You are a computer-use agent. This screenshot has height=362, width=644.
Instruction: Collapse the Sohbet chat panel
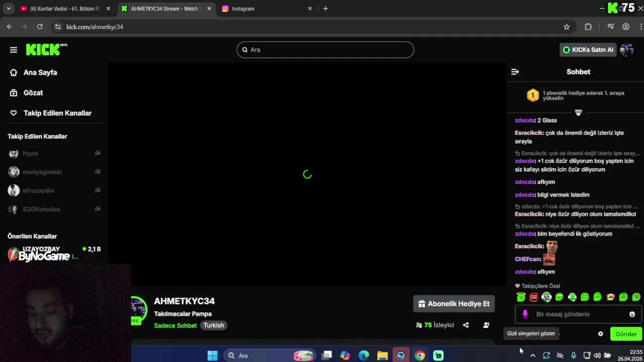(x=515, y=72)
